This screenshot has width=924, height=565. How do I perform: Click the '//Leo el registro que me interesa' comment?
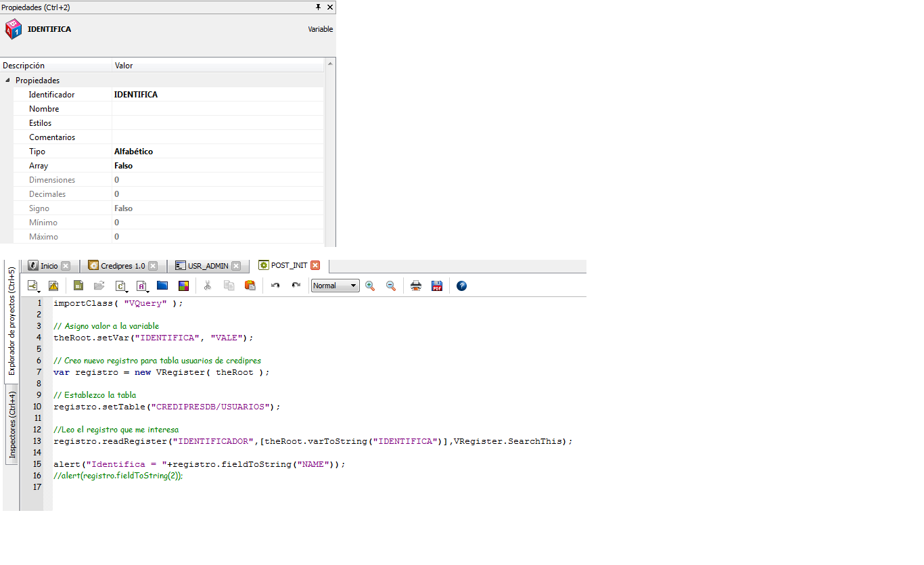coord(116,430)
